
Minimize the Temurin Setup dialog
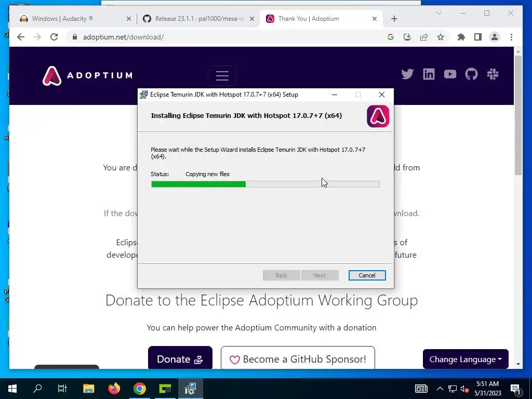[x=335, y=95]
